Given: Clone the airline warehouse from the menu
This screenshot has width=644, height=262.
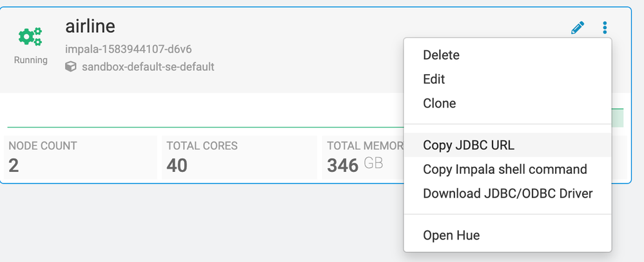Looking at the screenshot, I should (x=439, y=103).
